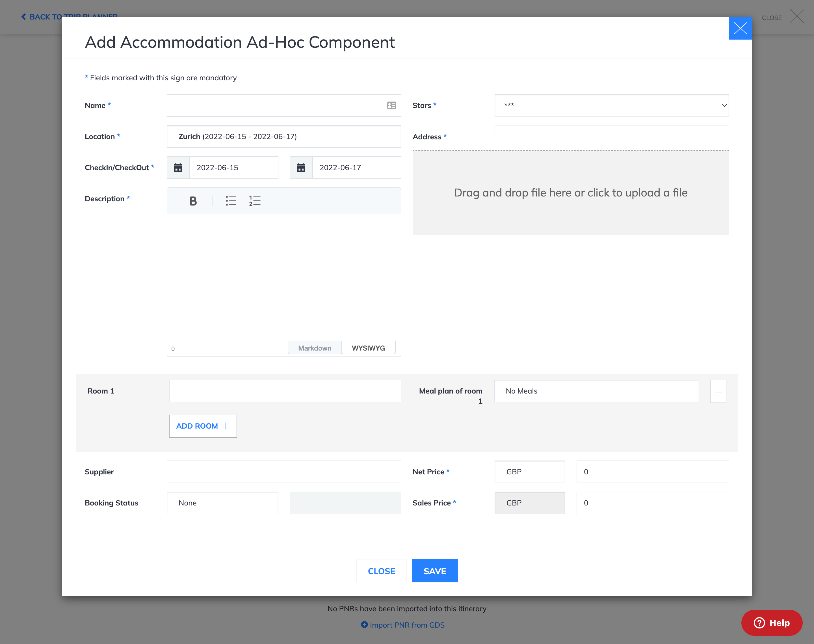The image size is (814, 644).
Task: Open the Location dropdown showing Zurich
Action: [284, 137]
